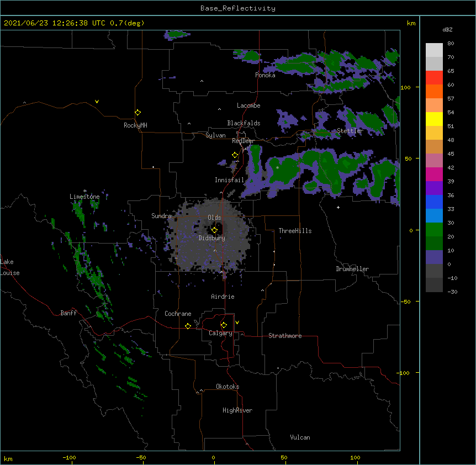
Task: Click the Lake Louise label
Action: tap(10, 267)
